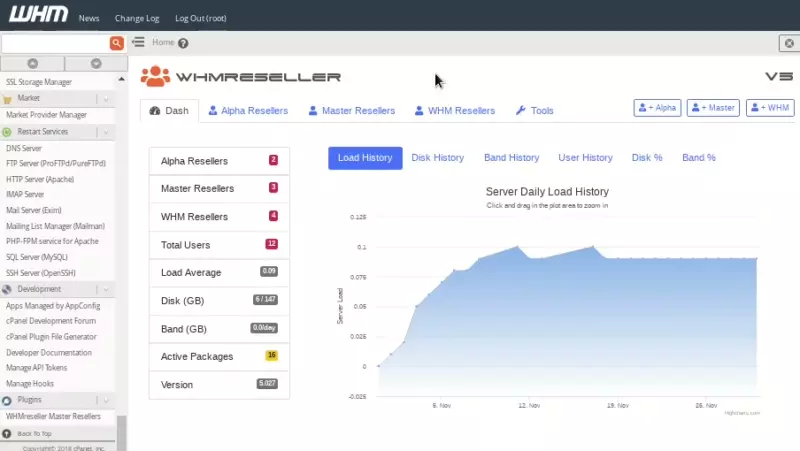Select the Band % chart tab
Screen dimensions: 800x451
[x=699, y=158]
